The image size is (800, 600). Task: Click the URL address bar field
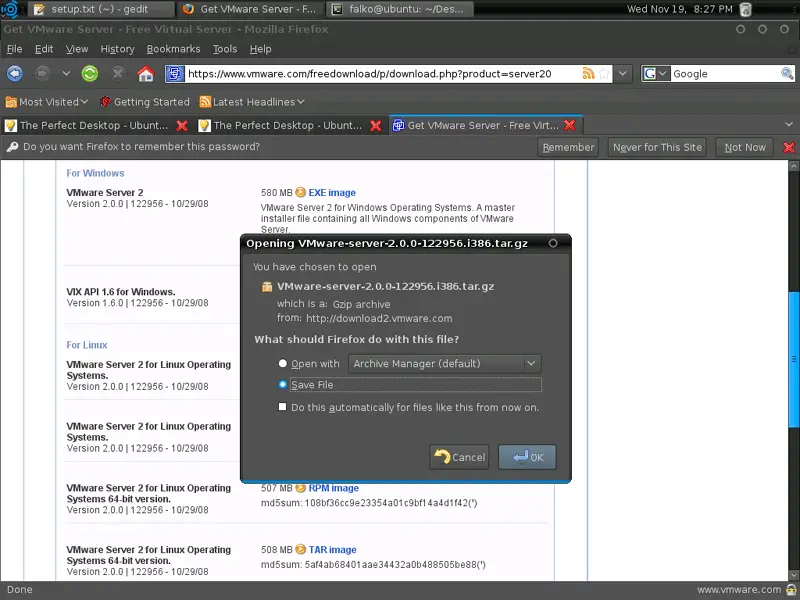click(x=383, y=74)
